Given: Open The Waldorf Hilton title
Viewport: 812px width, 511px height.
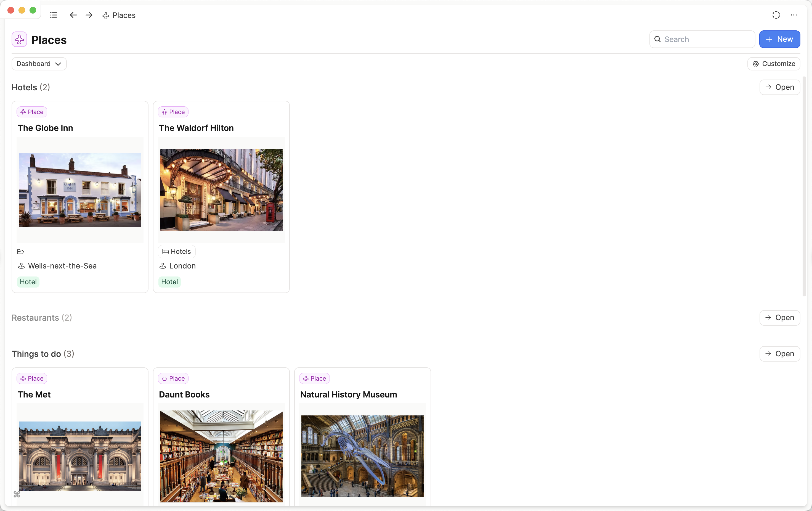Looking at the screenshot, I should [x=196, y=128].
